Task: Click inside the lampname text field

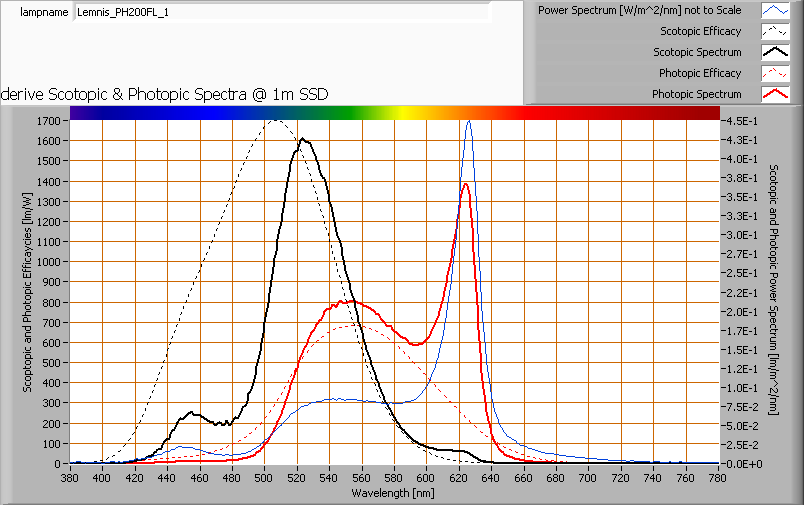Action: click(282, 13)
